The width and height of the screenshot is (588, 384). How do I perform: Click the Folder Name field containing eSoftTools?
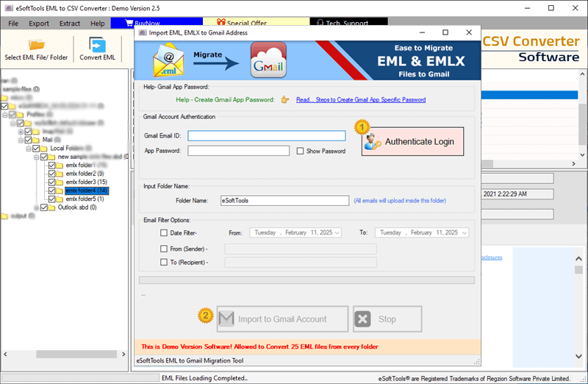point(285,200)
